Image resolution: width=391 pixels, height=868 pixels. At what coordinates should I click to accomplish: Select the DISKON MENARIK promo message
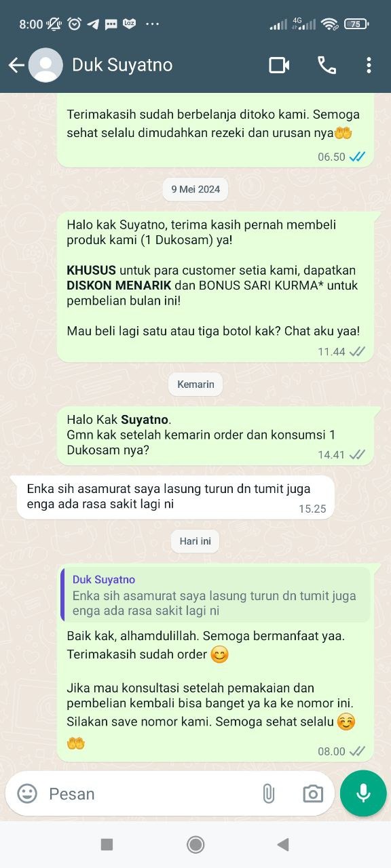click(215, 286)
